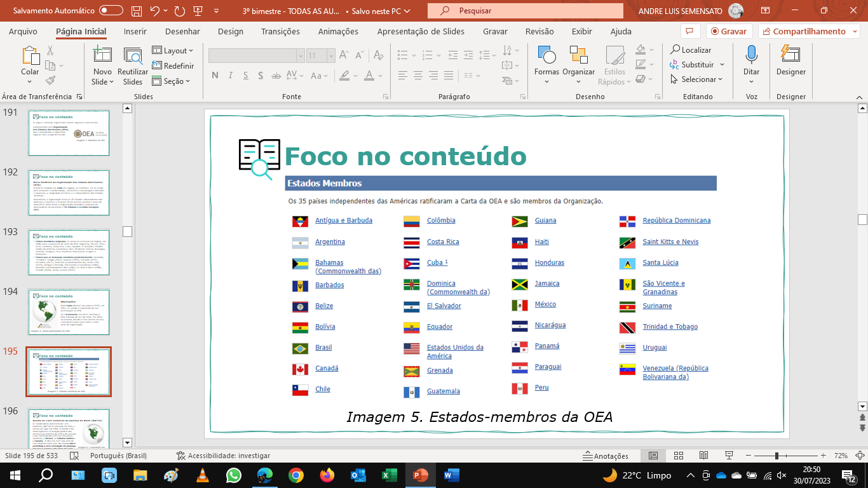
Task: Click the Colar paste icon
Action: (30, 56)
